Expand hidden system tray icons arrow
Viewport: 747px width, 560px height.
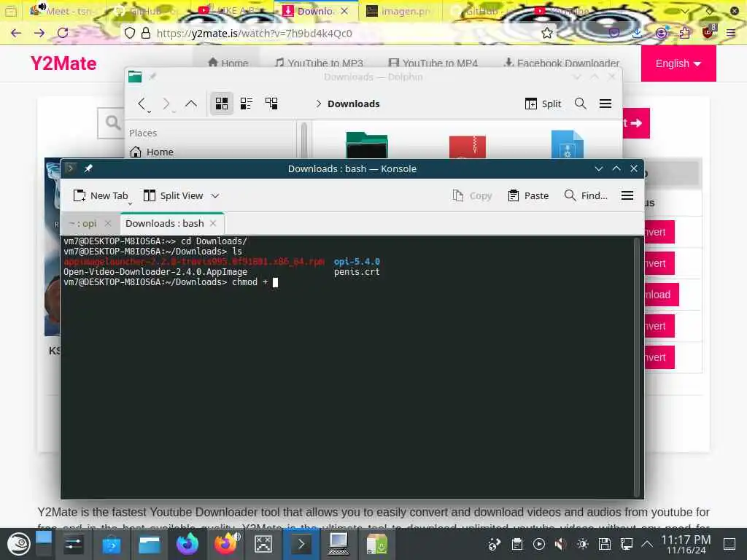(646, 544)
